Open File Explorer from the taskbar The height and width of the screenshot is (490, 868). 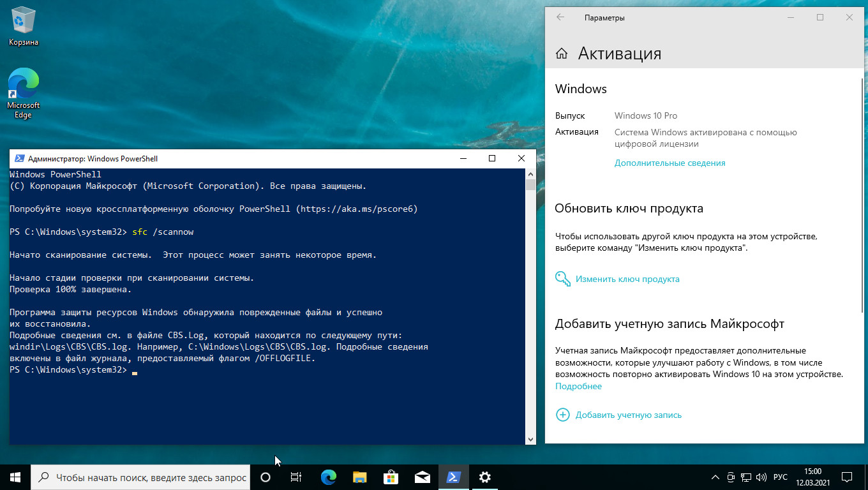[x=360, y=477]
